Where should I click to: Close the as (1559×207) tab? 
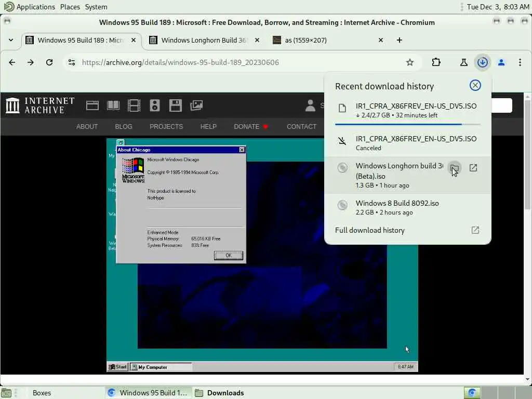coord(381,40)
